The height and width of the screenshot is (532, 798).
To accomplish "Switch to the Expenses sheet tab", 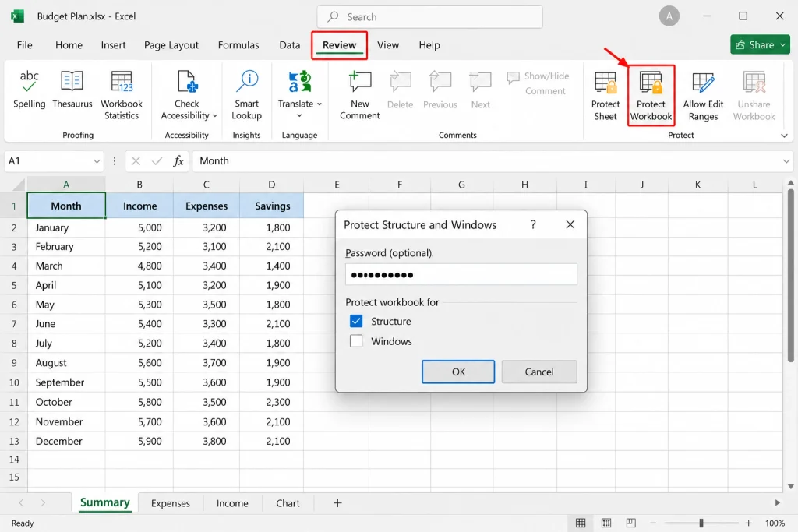I will (x=171, y=503).
